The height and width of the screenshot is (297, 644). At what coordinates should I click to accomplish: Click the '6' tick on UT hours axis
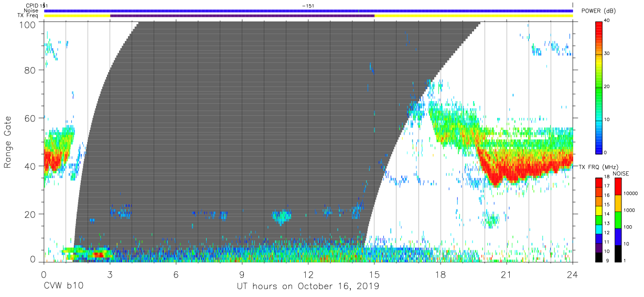click(176, 274)
